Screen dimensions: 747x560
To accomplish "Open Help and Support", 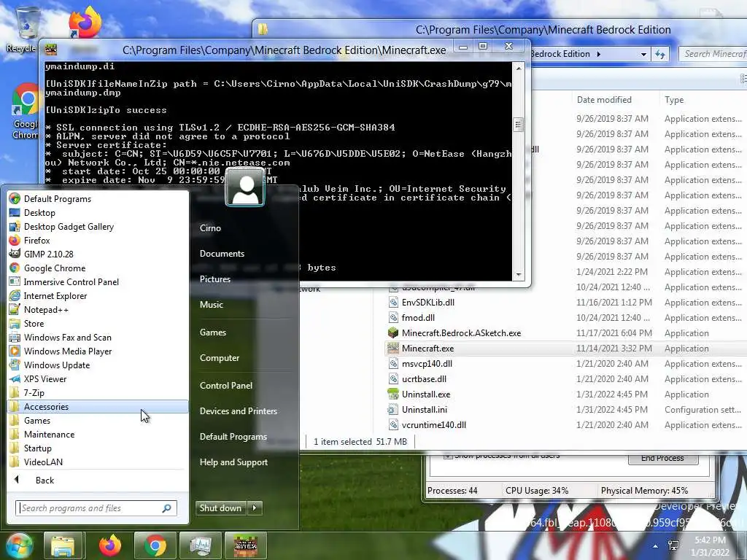I will pos(233,462).
